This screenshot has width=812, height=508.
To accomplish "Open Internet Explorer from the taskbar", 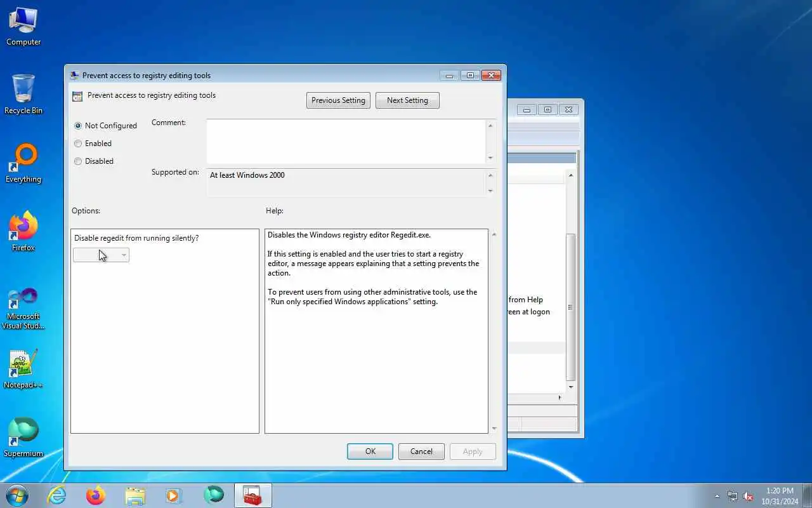I will click(x=57, y=495).
